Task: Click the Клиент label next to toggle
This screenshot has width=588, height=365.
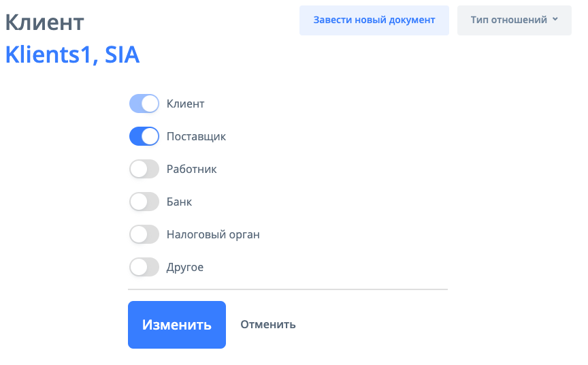Action: point(185,104)
